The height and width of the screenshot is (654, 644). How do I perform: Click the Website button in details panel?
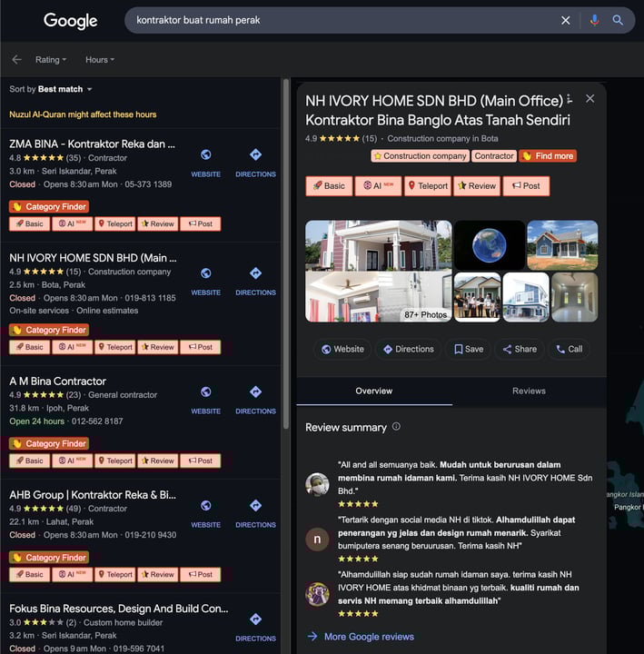tap(342, 349)
